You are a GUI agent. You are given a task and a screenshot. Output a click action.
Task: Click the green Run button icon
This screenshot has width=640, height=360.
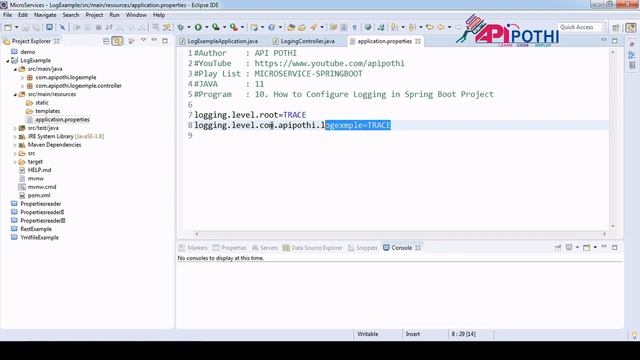pos(198,27)
